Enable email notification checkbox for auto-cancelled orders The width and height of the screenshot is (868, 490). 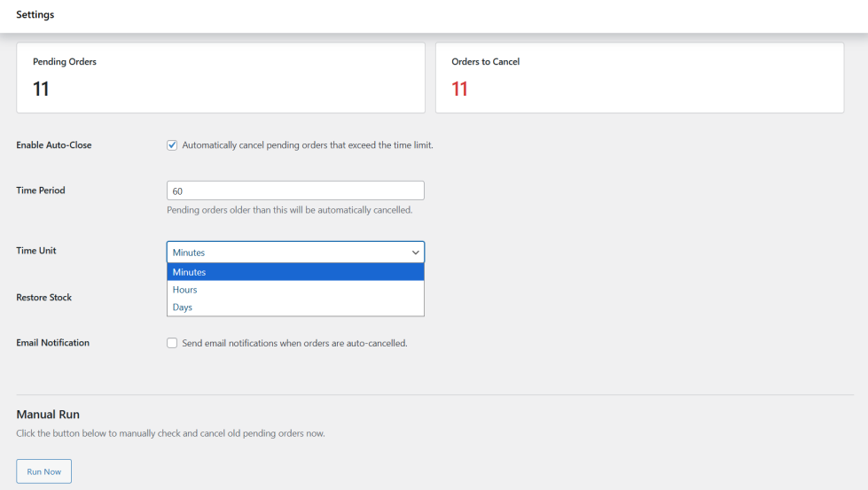point(172,343)
